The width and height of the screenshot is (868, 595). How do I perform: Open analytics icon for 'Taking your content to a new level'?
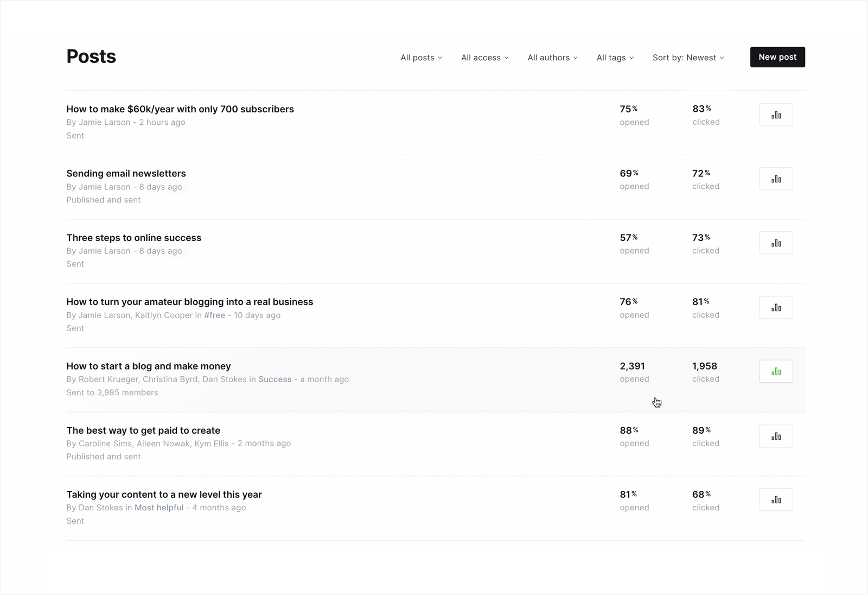776,500
